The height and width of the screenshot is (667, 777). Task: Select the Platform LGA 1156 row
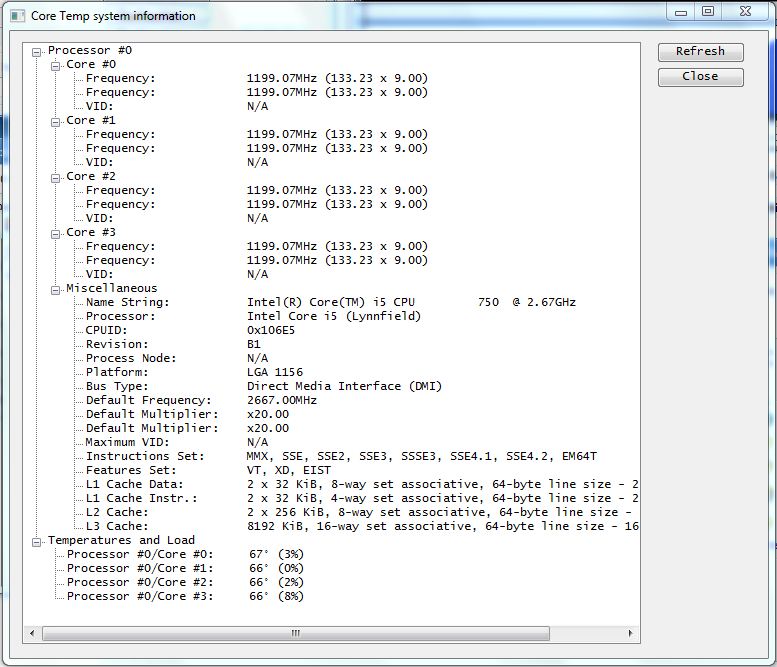[194, 372]
